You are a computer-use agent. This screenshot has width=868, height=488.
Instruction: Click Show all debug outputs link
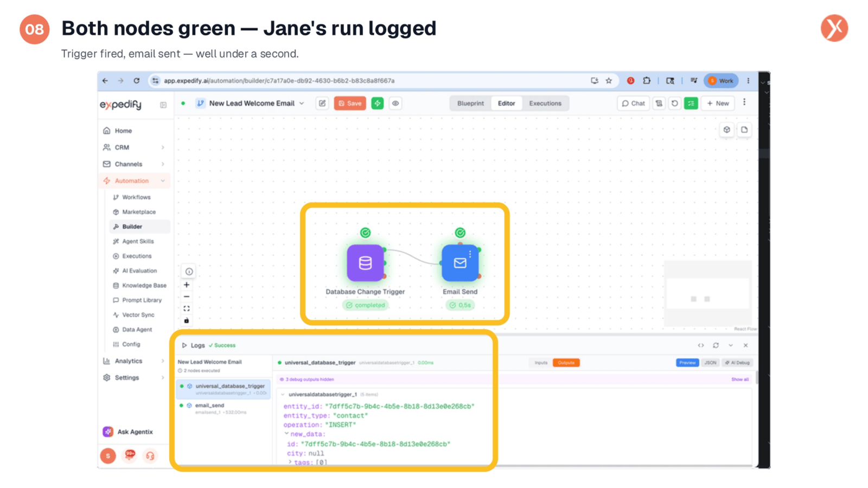(x=740, y=380)
